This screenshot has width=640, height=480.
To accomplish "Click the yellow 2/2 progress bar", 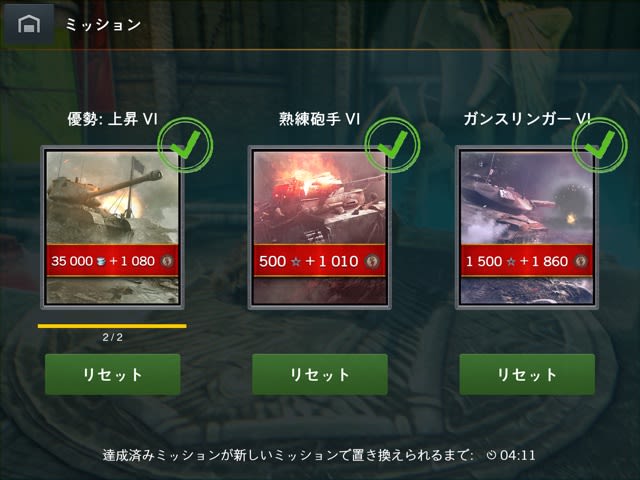I will (x=112, y=326).
